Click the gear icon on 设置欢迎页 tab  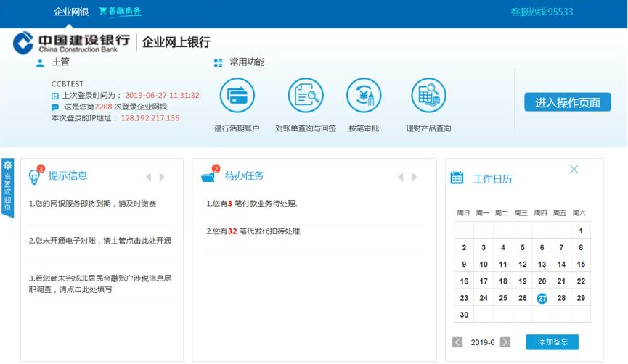point(7,165)
